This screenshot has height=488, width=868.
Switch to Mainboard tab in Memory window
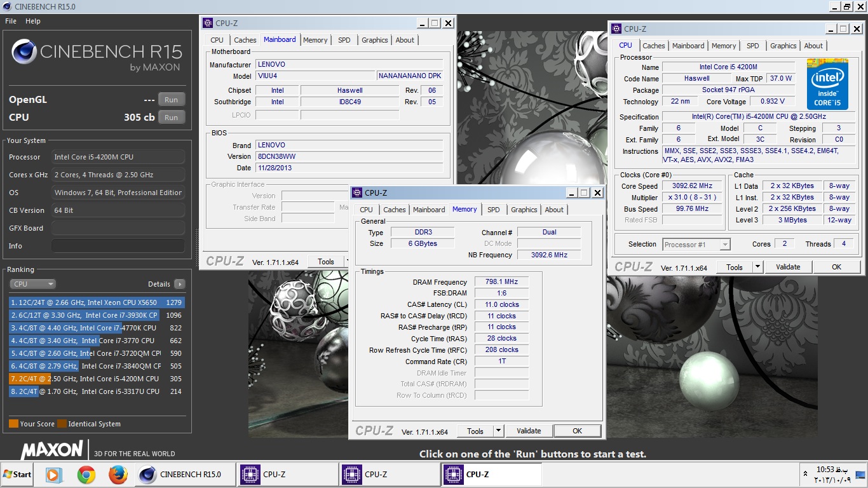pyautogui.click(x=429, y=210)
